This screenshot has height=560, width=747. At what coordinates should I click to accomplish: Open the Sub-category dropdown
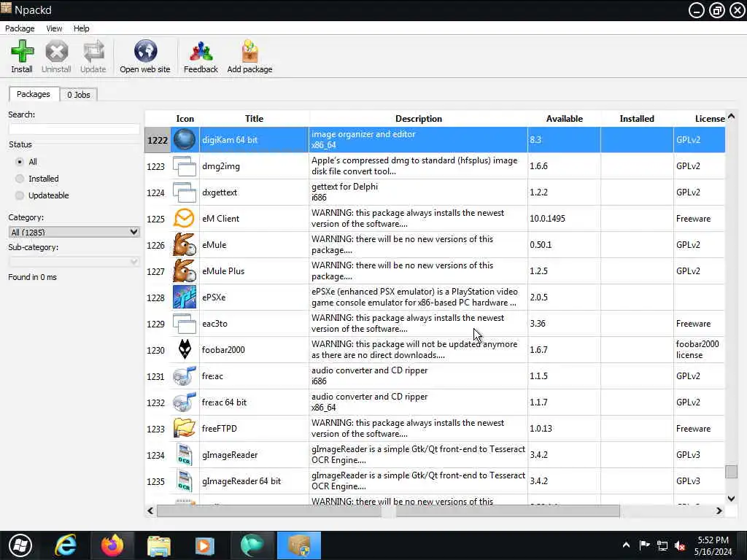74,262
